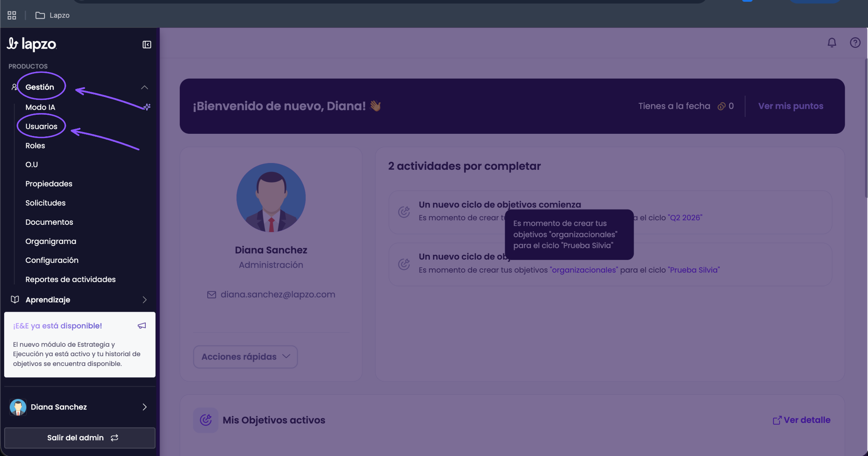868x456 pixels.
Task: Click the apps grid icon in top bar
Action: click(12, 15)
